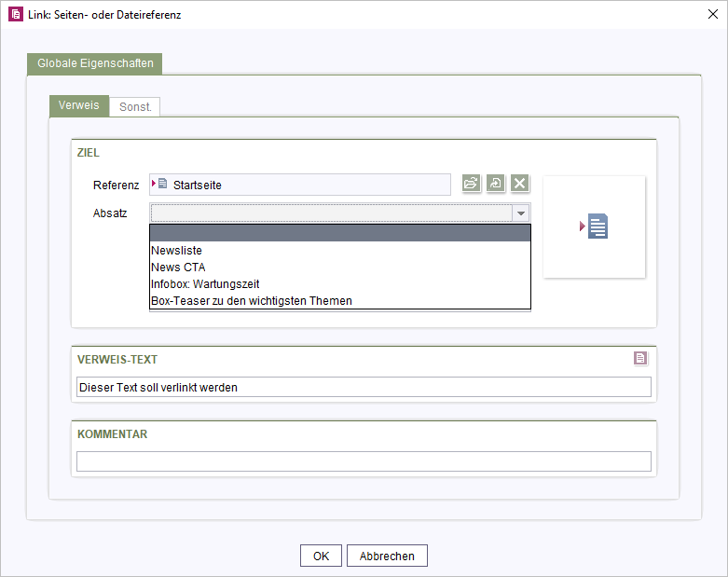Select the empty highlighted Absatz entry

pos(340,233)
